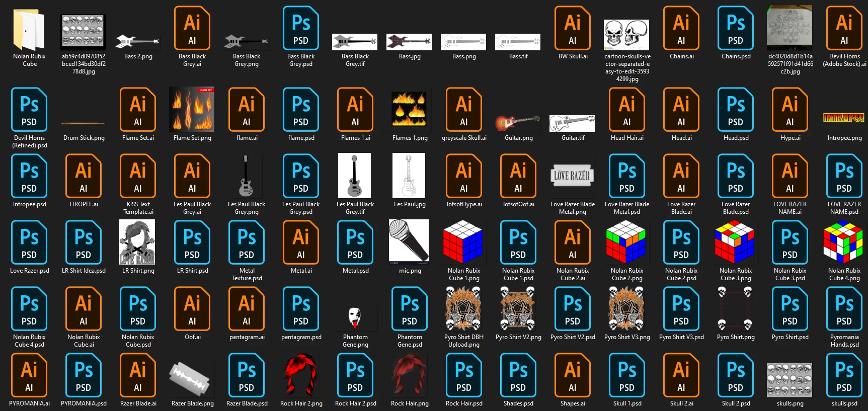Select the LÖVE RAZËR NAME.ai icon

790,176
